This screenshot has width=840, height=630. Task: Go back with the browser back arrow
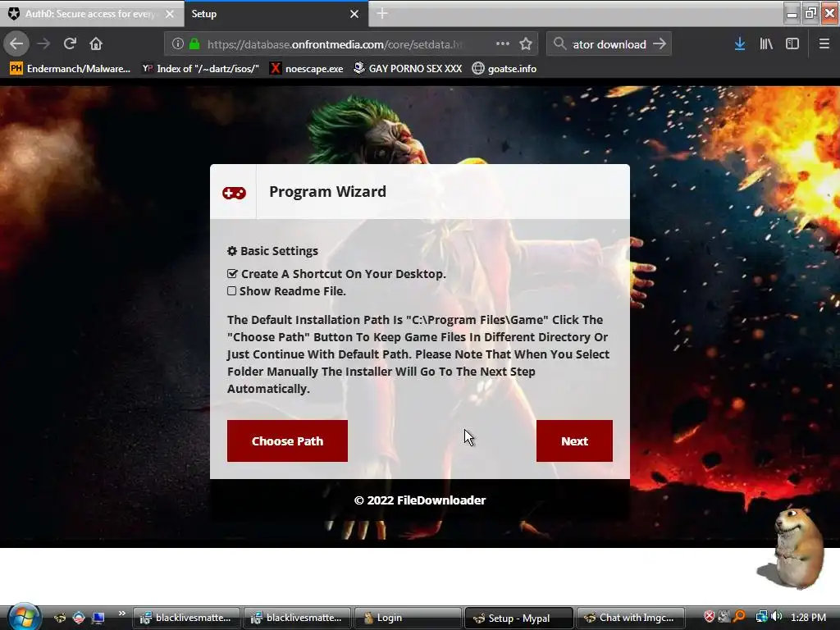16,43
